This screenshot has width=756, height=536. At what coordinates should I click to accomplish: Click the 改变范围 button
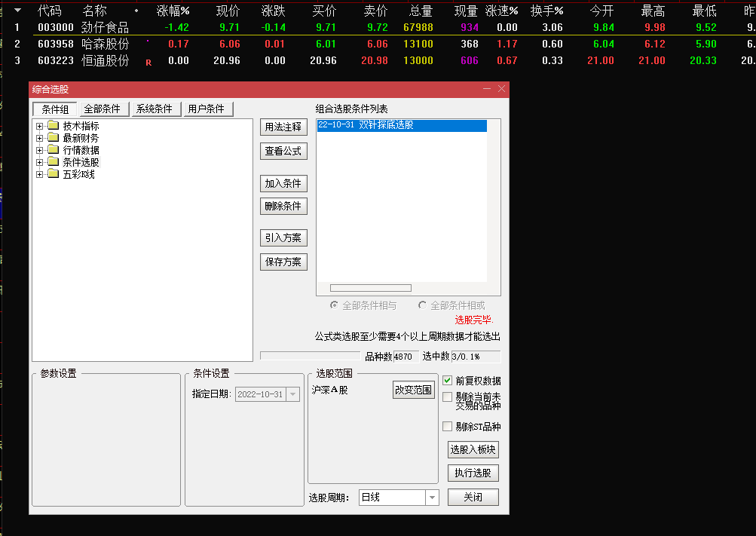point(413,390)
